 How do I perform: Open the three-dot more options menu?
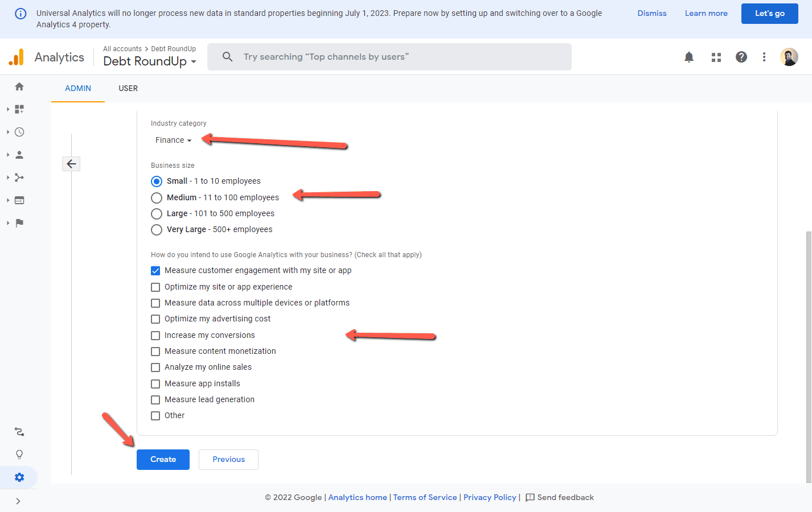(x=764, y=57)
